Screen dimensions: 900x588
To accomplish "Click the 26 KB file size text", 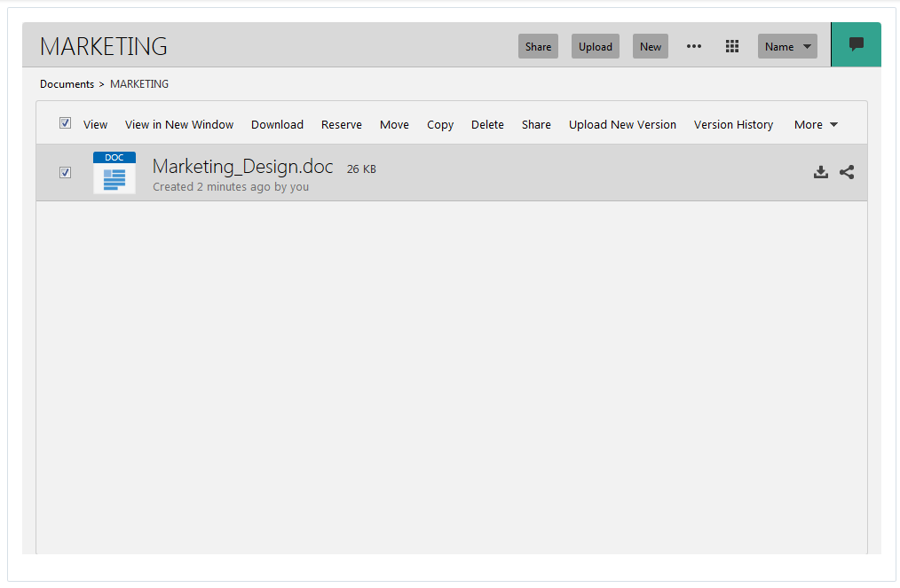I will [x=361, y=169].
